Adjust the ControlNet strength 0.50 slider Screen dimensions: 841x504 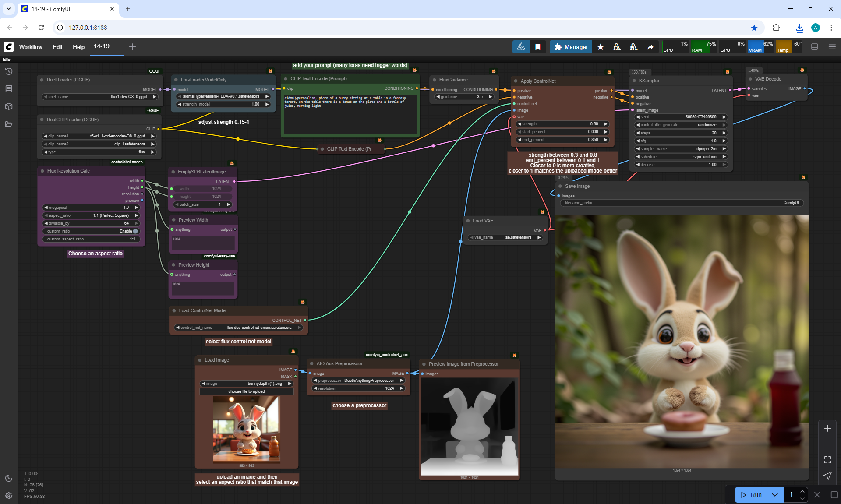point(562,124)
